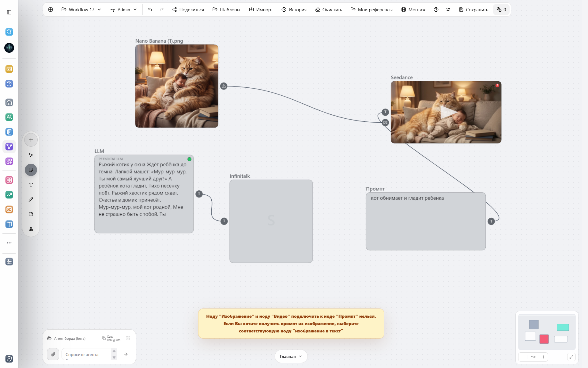Select the sticky note tool
Viewport: 588px width, 368px height.
click(31, 214)
